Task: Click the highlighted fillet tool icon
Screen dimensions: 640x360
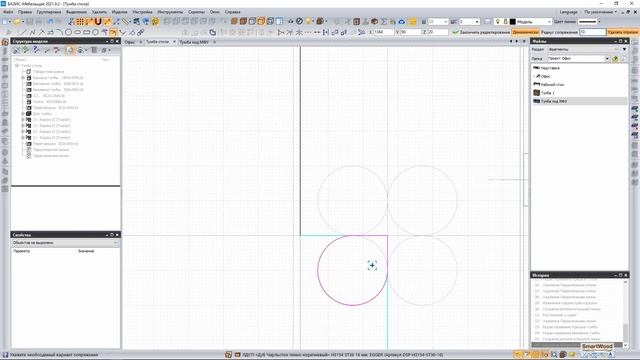Action: (113, 32)
